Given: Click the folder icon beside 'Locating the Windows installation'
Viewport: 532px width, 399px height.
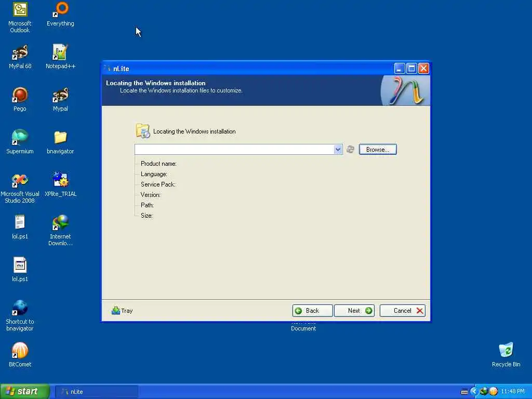Looking at the screenshot, I should pos(142,131).
